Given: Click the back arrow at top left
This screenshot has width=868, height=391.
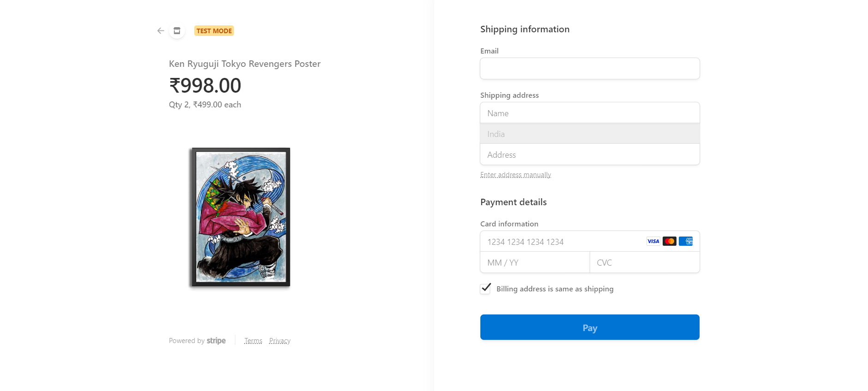Looking at the screenshot, I should coord(160,30).
